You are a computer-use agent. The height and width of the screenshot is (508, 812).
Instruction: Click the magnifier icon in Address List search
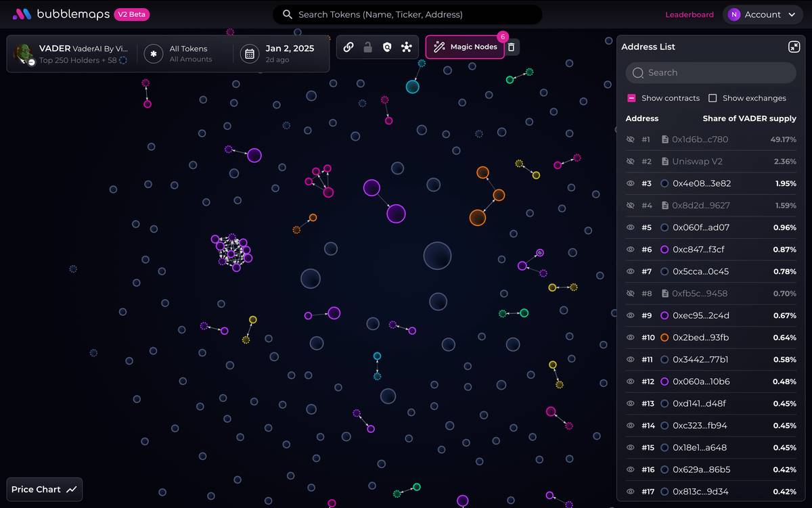click(637, 72)
